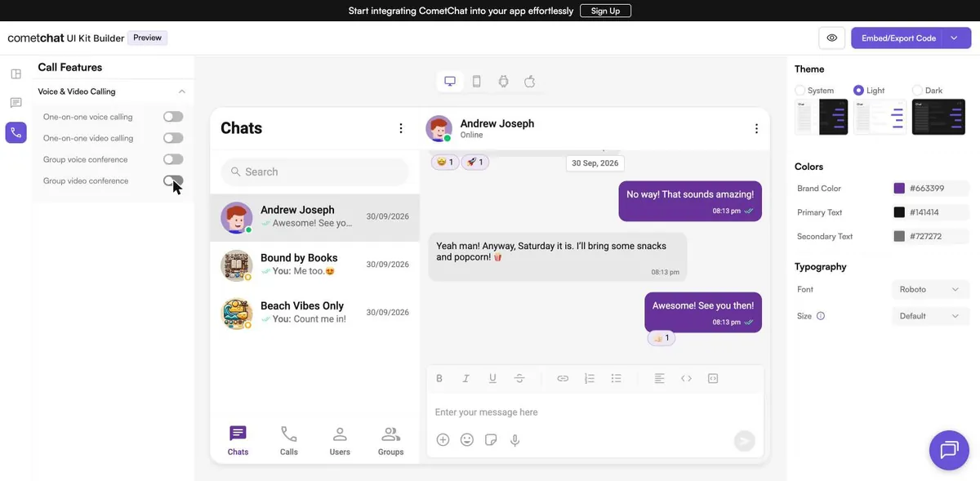Click the rocket reaction chip
Image resolution: width=980 pixels, height=481 pixels.
(x=474, y=163)
